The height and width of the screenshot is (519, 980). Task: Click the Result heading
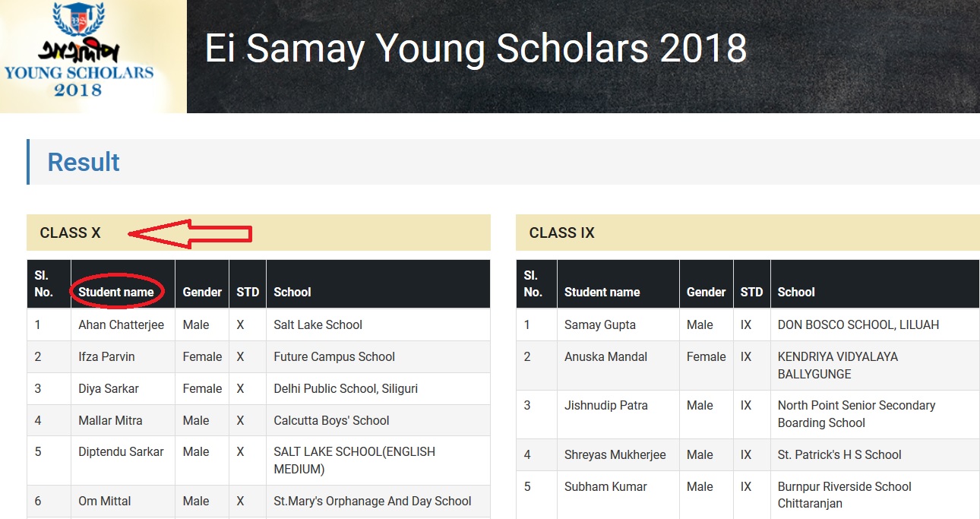pyautogui.click(x=84, y=162)
